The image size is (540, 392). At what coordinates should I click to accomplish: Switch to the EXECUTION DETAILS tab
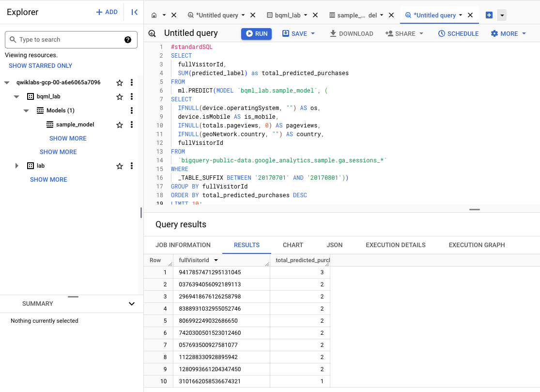click(395, 245)
